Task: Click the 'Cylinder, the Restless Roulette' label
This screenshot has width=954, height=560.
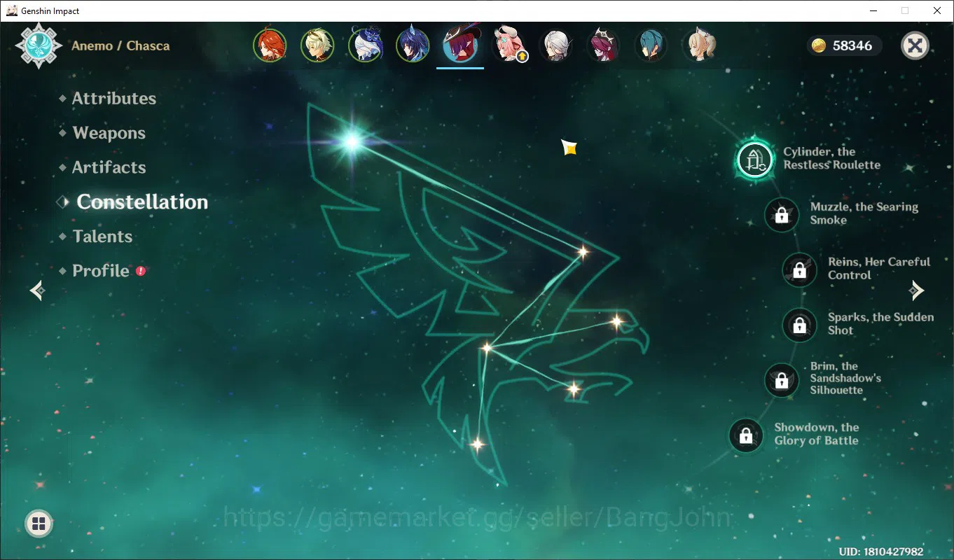Action: (x=831, y=158)
